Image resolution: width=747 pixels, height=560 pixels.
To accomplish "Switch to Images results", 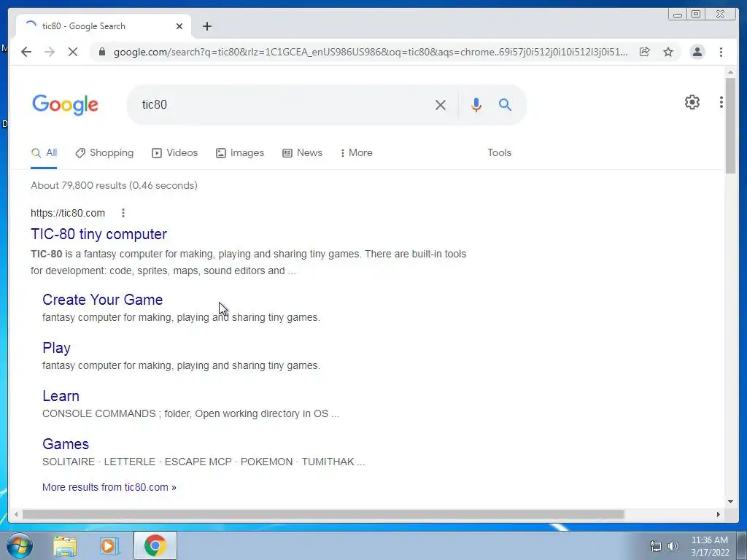I will pyautogui.click(x=239, y=153).
